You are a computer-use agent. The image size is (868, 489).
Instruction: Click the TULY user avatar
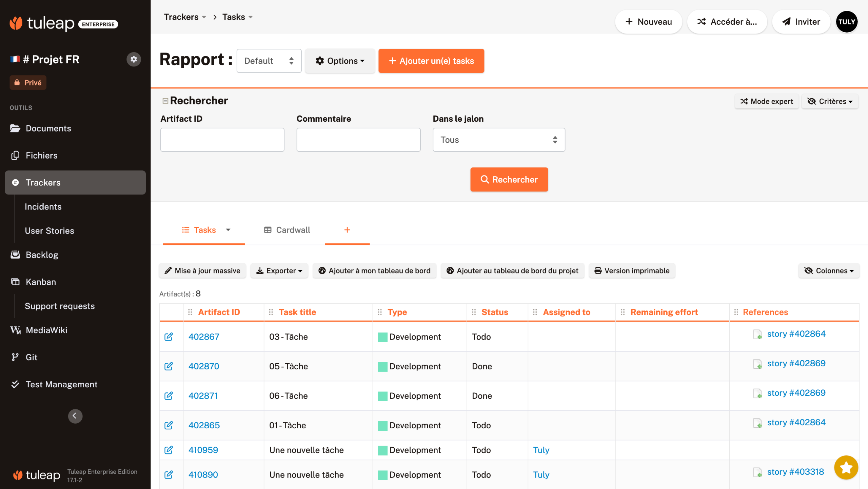847,22
